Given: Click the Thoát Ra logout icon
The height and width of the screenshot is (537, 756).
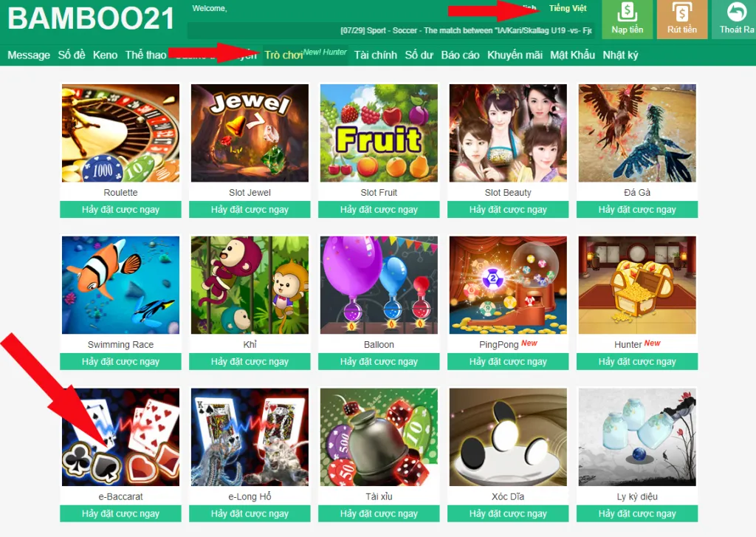Looking at the screenshot, I should 736,18.
